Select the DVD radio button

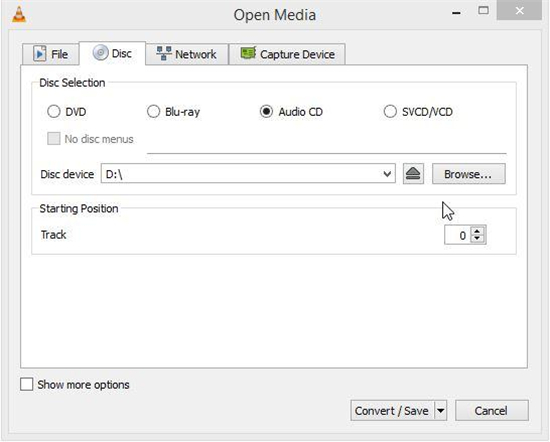tap(54, 112)
